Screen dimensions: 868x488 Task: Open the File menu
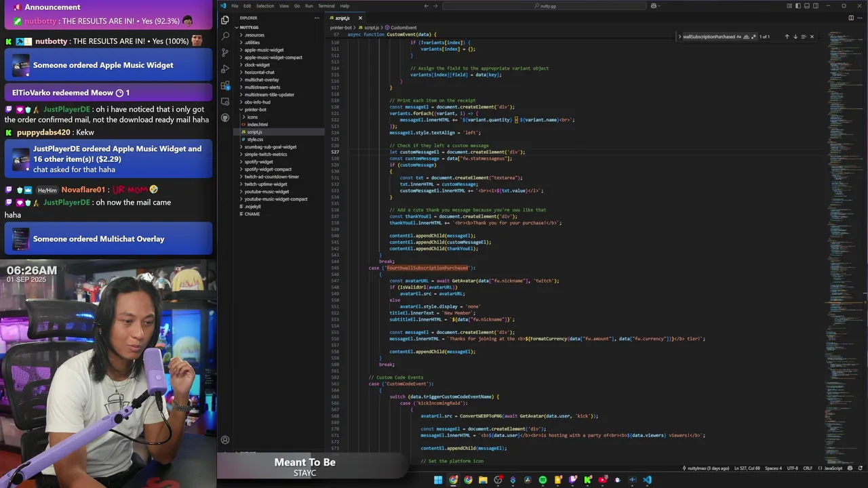pos(235,5)
